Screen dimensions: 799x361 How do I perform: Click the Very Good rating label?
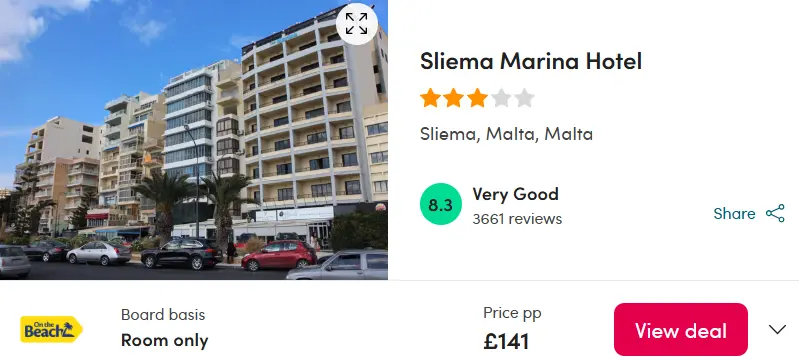pos(515,194)
